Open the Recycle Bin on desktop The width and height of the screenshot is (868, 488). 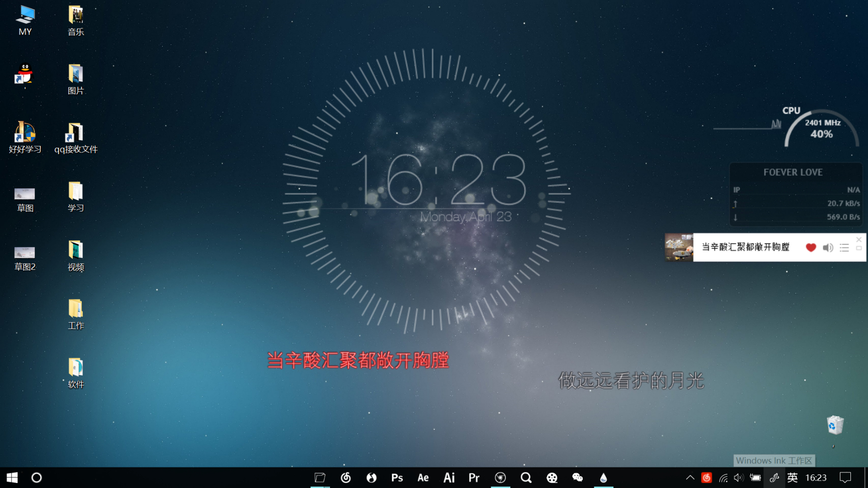click(835, 425)
